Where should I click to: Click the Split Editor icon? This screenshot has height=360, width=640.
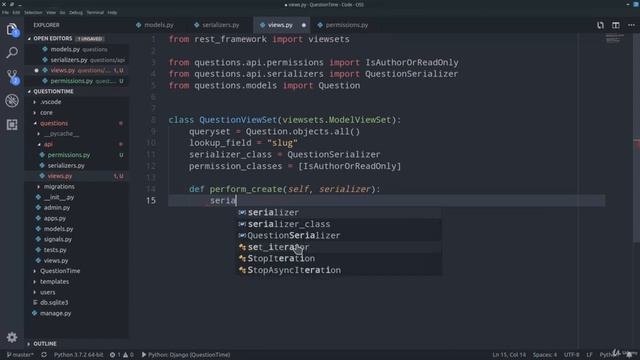click(x=616, y=25)
